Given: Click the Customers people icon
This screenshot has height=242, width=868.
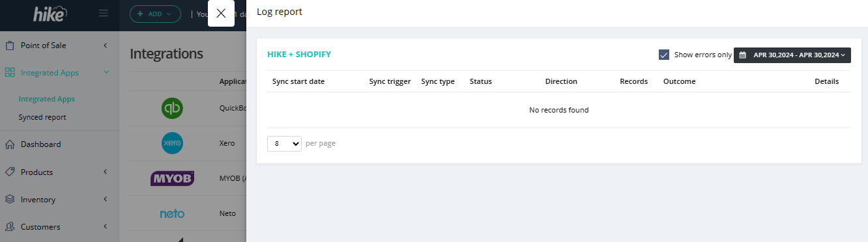Looking at the screenshot, I should point(10,227).
